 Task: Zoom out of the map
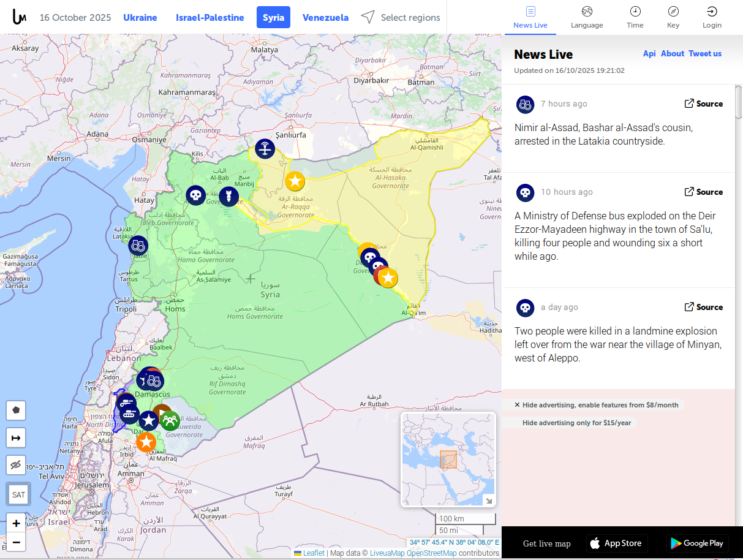[x=16, y=542]
